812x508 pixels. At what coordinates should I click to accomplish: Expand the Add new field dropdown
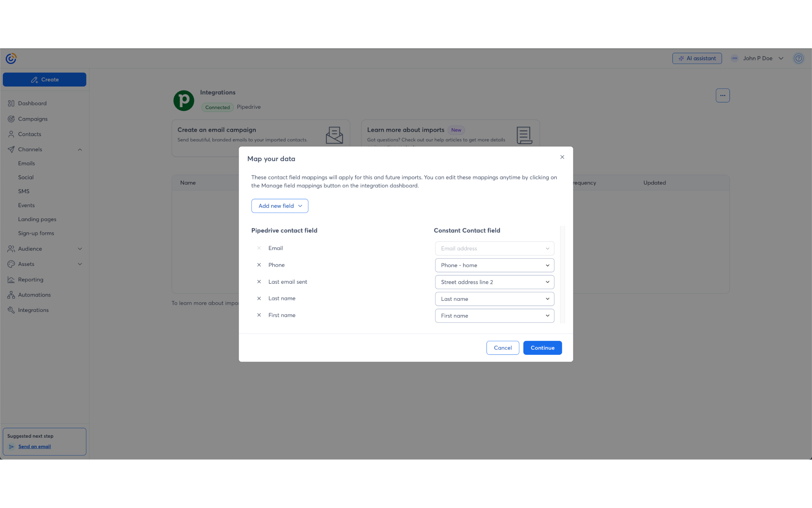pyautogui.click(x=280, y=206)
